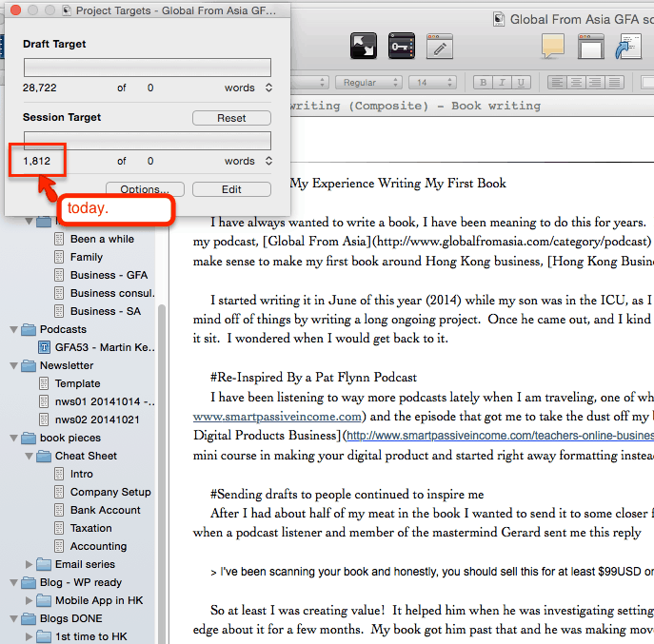Open the font size 14 dropdown
Screen dimensions: 654x644
[x=432, y=83]
